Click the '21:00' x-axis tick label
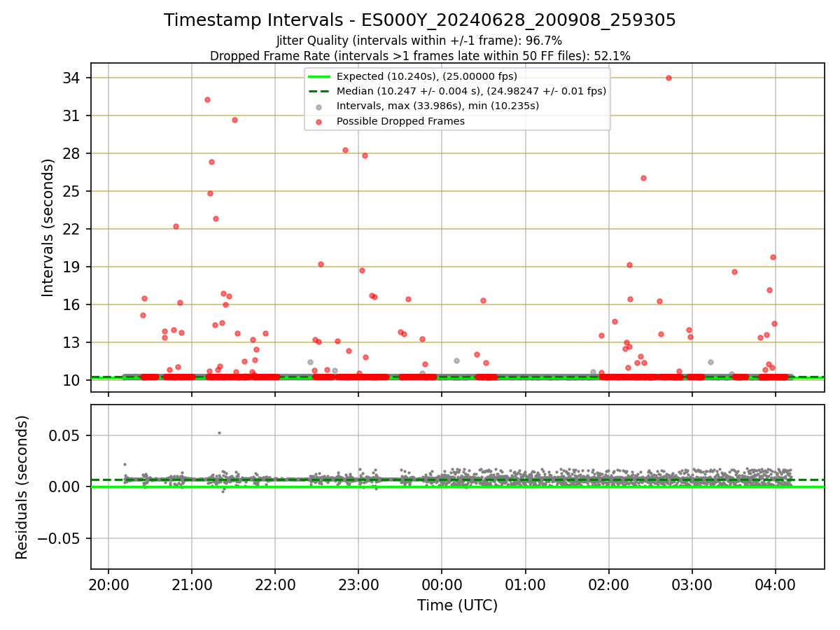The image size is (840, 630). pyautogui.click(x=192, y=584)
